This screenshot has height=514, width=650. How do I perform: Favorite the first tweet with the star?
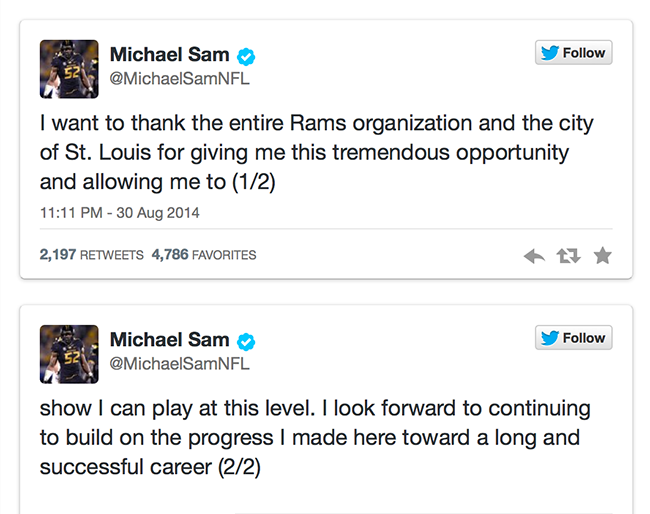[x=602, y=256]
